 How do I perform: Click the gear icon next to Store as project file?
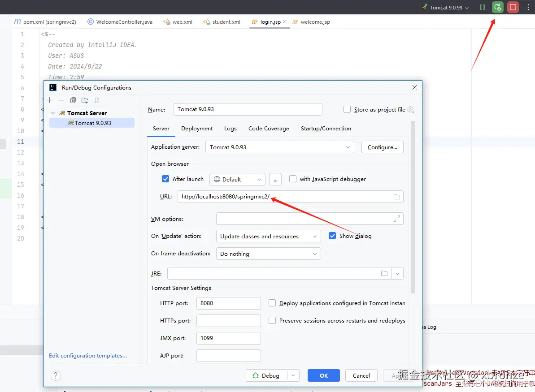[411, 109]
